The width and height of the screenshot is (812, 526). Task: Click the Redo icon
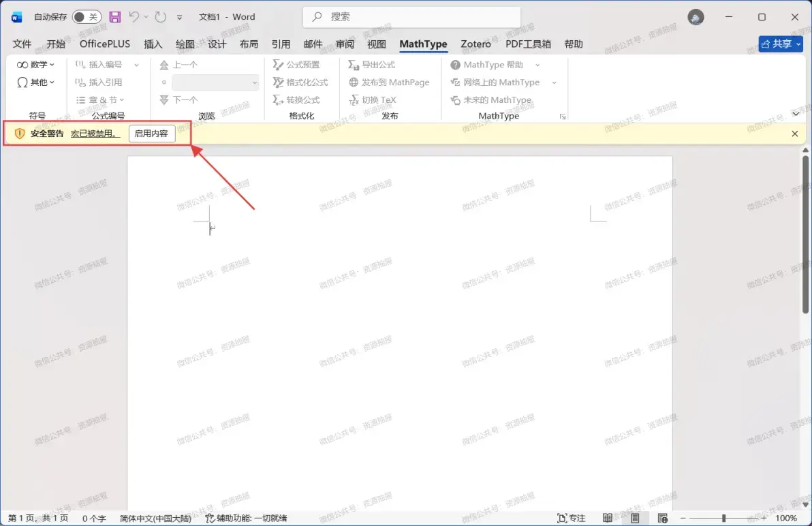(x=161, y=17)
